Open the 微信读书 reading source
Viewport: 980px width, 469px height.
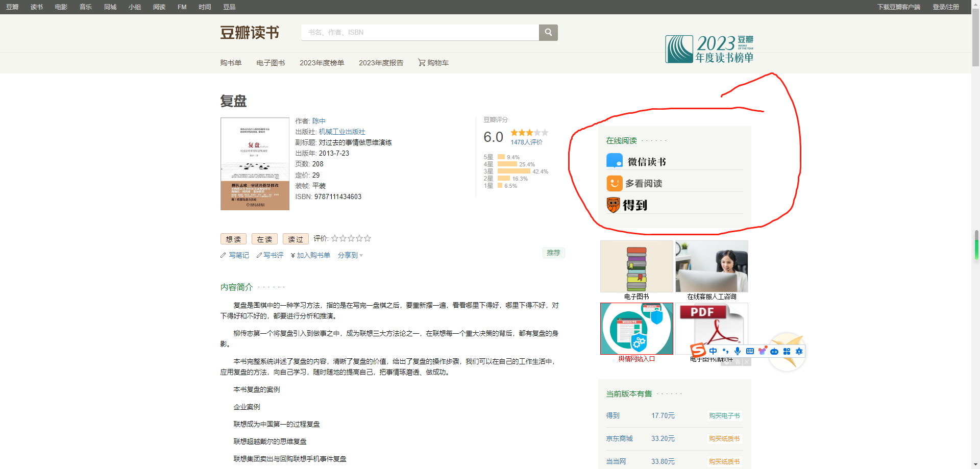[636, 161]
